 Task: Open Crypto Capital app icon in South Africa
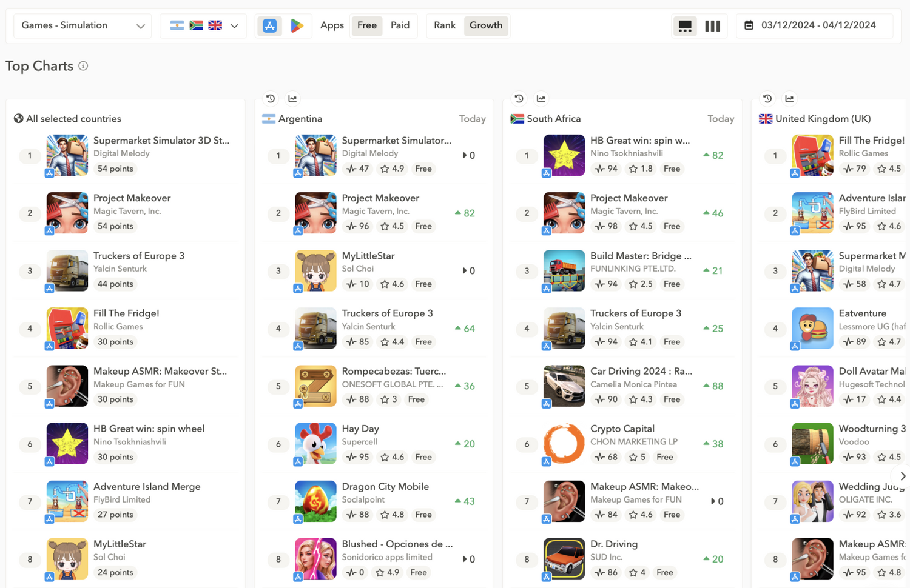[564, 444]
